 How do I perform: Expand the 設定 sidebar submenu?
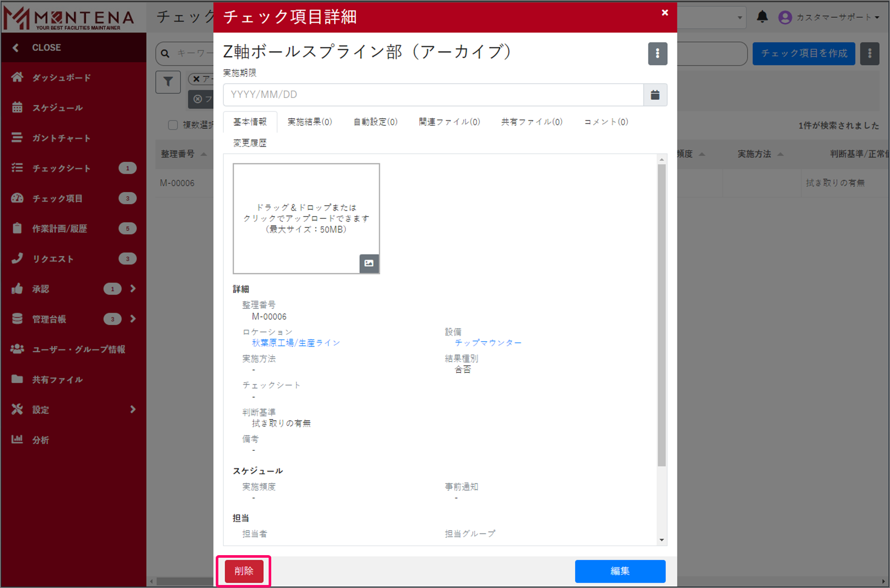[133, 409]
